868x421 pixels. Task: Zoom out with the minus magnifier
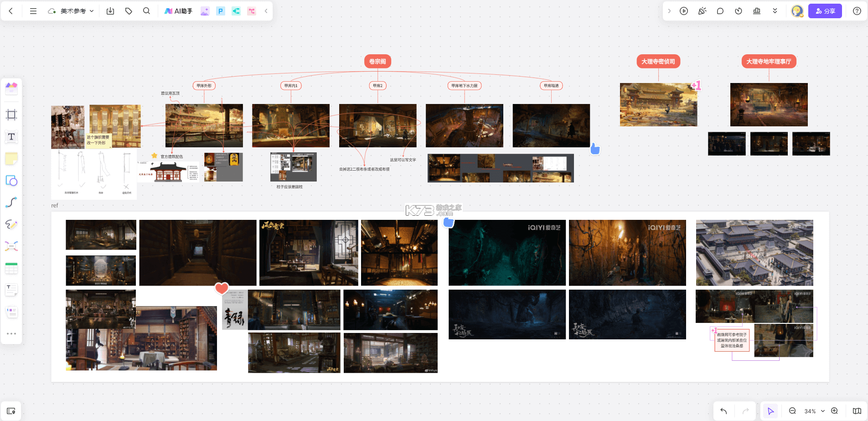(792, 411)
